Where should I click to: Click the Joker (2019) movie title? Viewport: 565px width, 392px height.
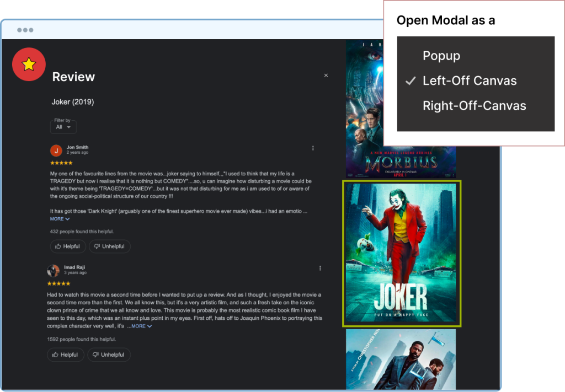point(73,102)
